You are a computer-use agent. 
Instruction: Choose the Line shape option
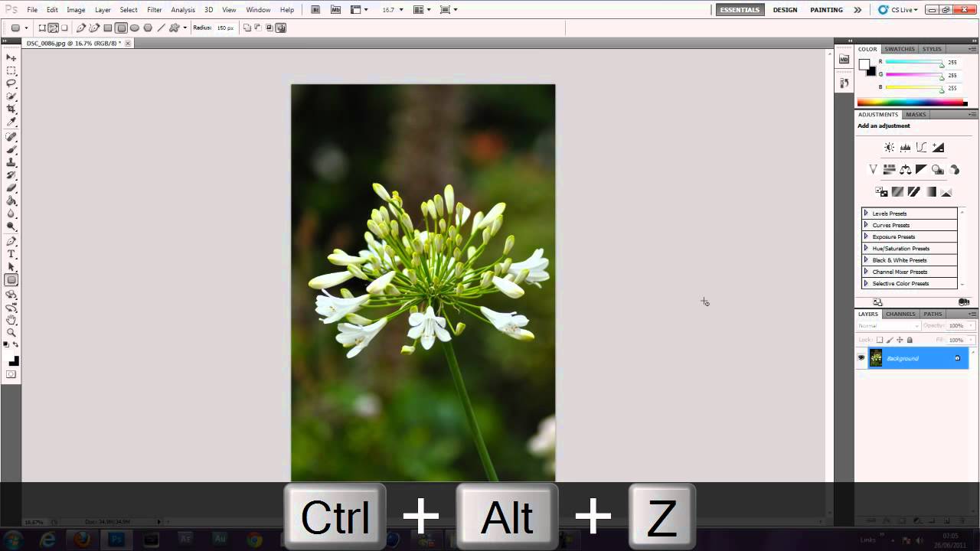point(161,28)
